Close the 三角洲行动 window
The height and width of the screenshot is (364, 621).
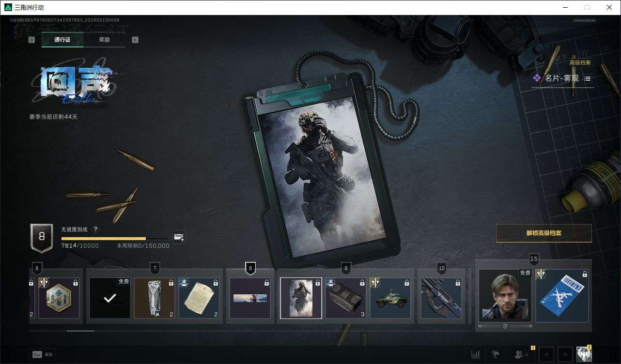click(x=609, y=7)
